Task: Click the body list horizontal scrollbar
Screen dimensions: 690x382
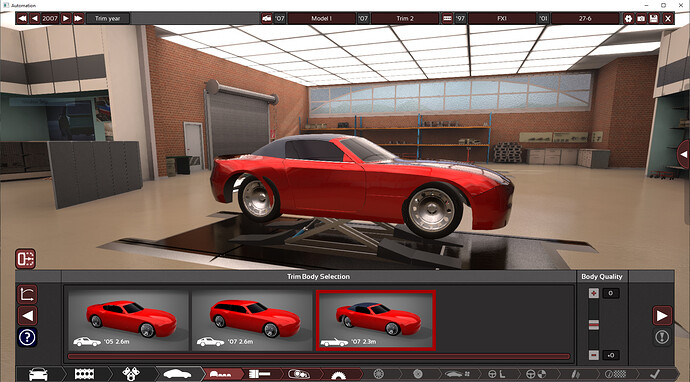Action: 319,356
